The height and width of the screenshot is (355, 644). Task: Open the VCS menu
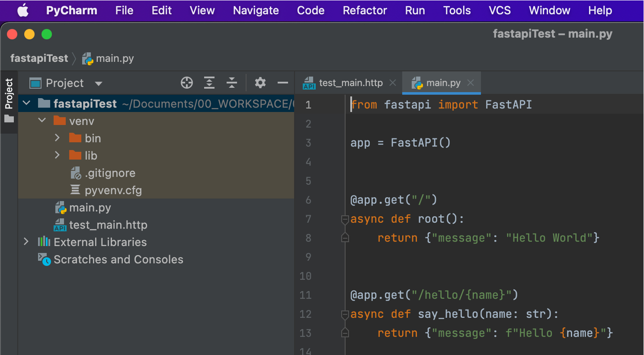(x=500, y=10)
